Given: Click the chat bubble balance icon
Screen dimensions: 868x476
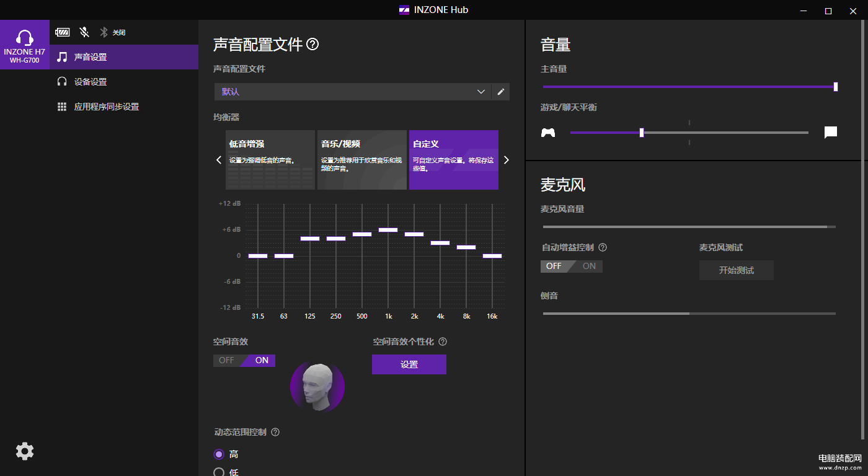Looking at the screenshot, I should click(x=831, y=132).
